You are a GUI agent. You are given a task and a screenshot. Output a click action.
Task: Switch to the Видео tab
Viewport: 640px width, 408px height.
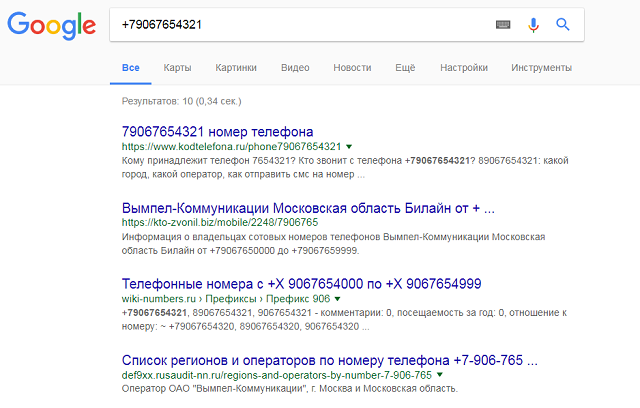pyautogui.click(x=295, y=68)
